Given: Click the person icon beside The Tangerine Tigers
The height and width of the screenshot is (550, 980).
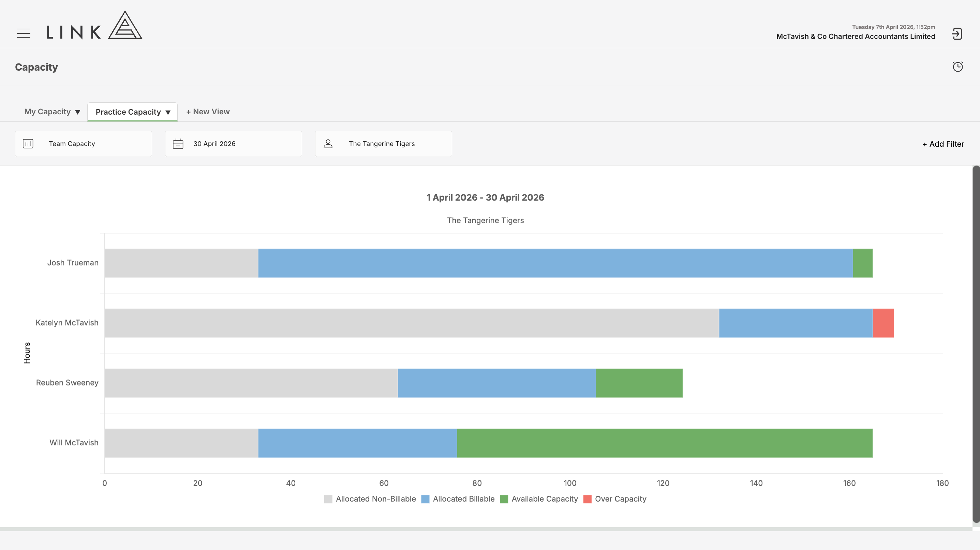Looking at the screenshot, I should click(328, 144).
